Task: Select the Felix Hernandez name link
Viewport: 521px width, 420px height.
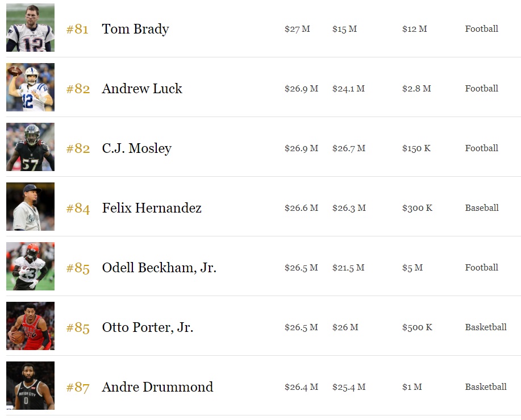Action: click(x=152, y=208)
